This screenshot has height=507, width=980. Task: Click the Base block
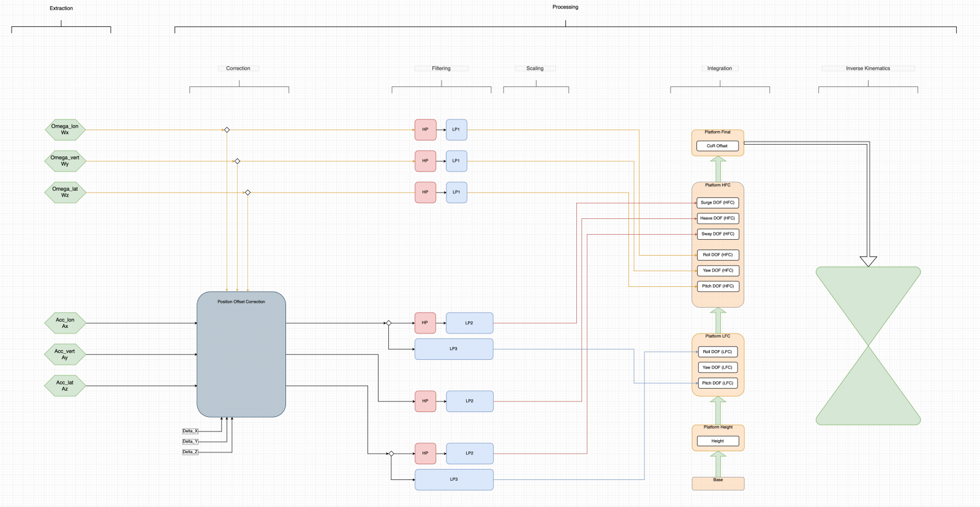pyautogui.click(x=718, y=484)
